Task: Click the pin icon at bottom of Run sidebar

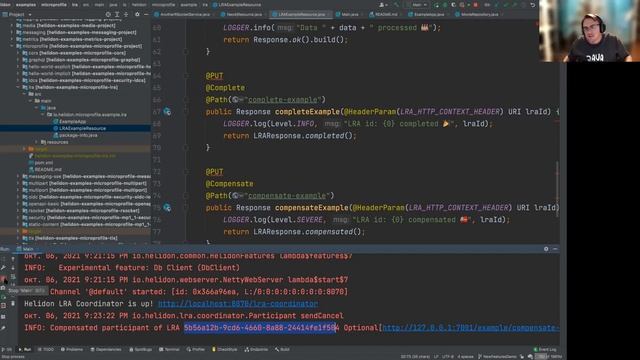Action: point(4,328)
